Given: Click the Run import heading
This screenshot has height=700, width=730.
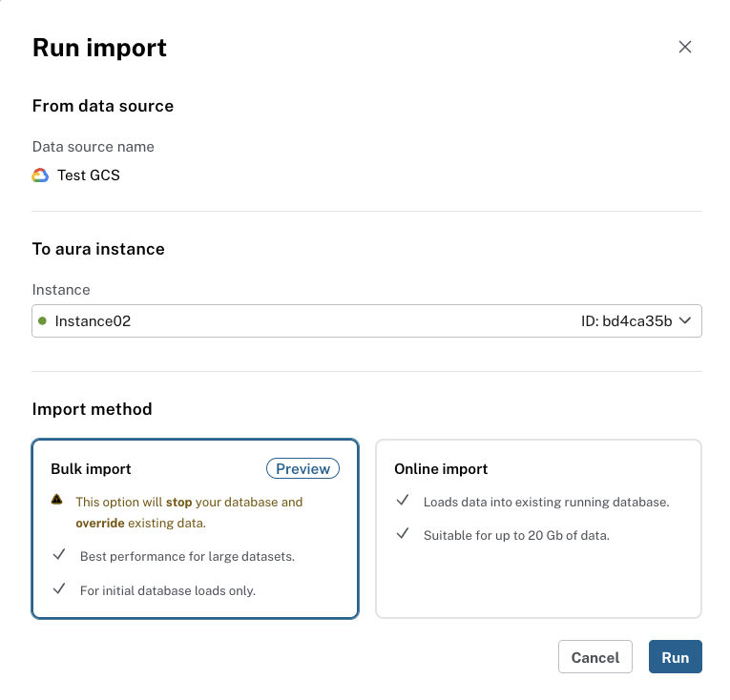Looking at the screenshot, I should (x=99, y=48).
